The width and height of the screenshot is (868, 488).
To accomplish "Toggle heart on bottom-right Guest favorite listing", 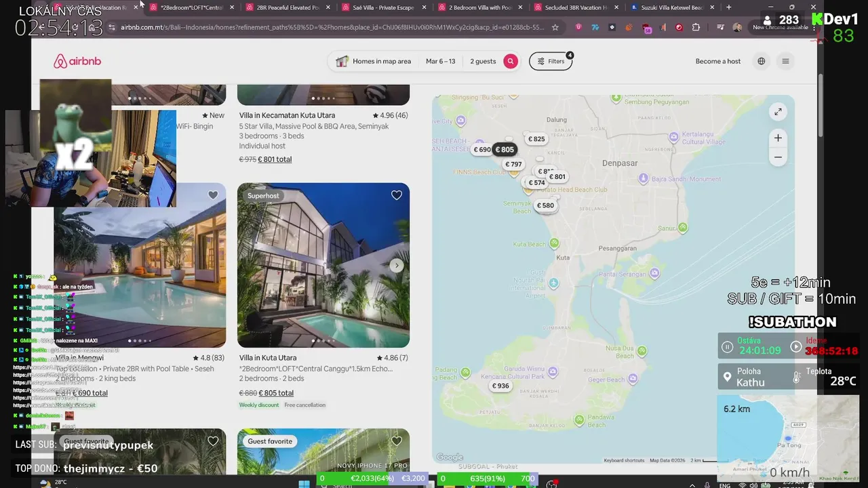I will 397,441.
